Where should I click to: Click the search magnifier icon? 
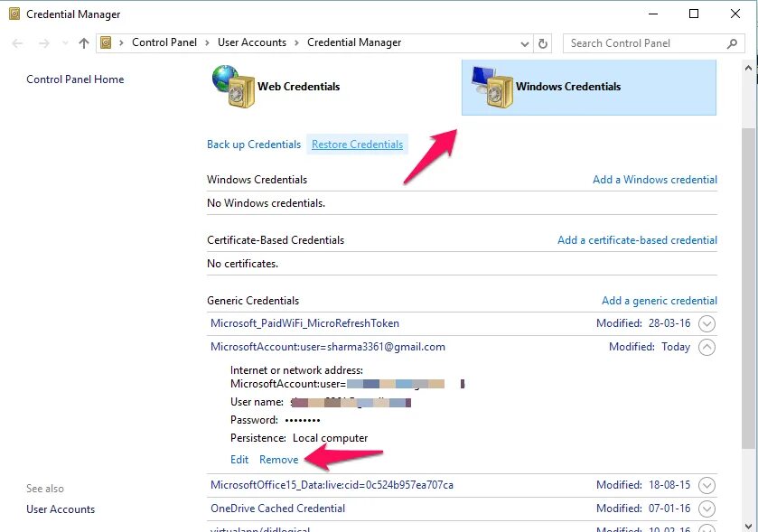(733, 43)
